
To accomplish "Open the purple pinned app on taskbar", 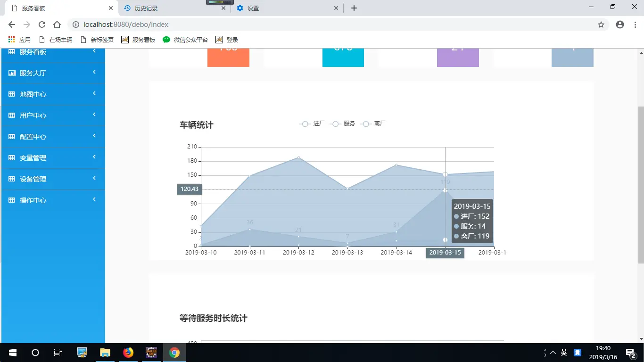I will pyautogui.click(x=151, y=353).
